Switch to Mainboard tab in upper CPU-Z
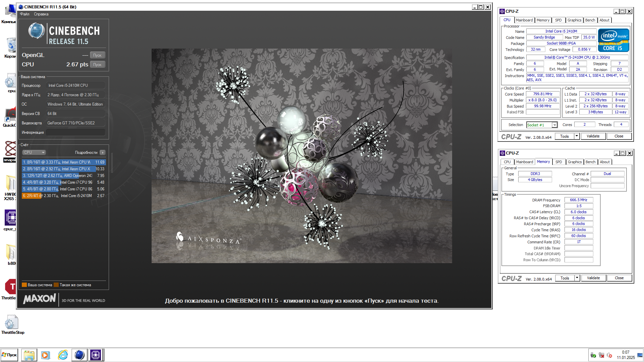644x362 pixels. point(524,20)
